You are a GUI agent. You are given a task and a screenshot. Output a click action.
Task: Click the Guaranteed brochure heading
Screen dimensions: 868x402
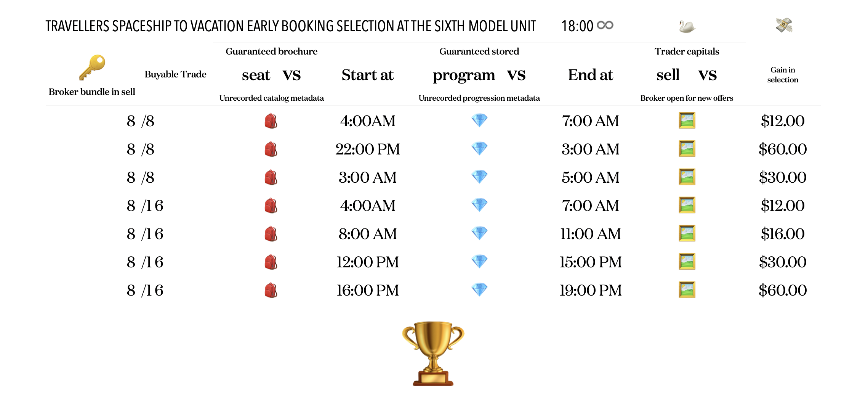[271, 51]
